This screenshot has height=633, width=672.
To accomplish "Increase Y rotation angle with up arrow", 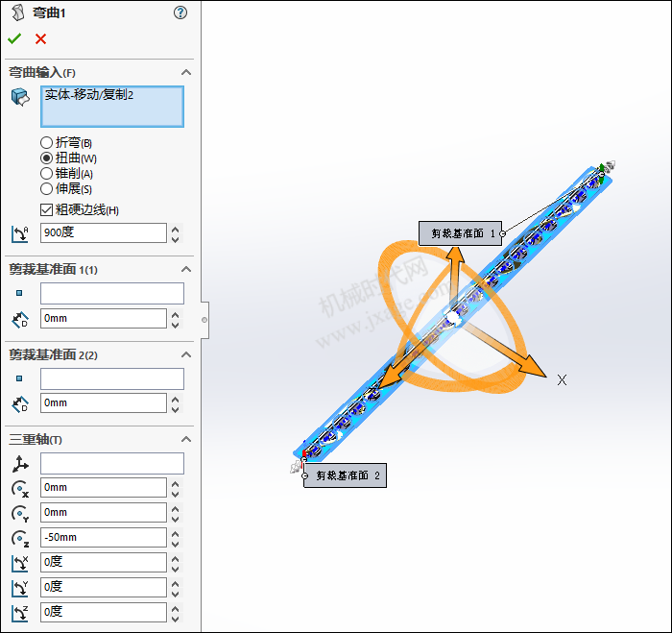I will coord(176,583).
